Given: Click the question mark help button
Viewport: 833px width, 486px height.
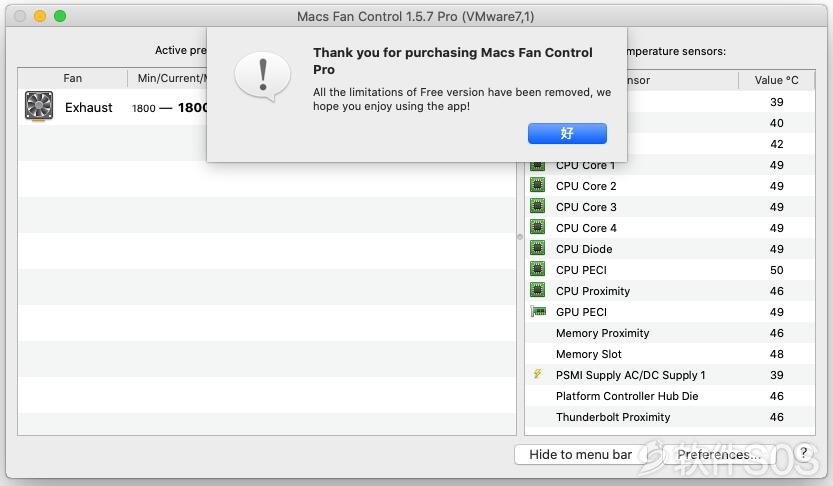Looking at the screenshot, I should tap(804, 453).
